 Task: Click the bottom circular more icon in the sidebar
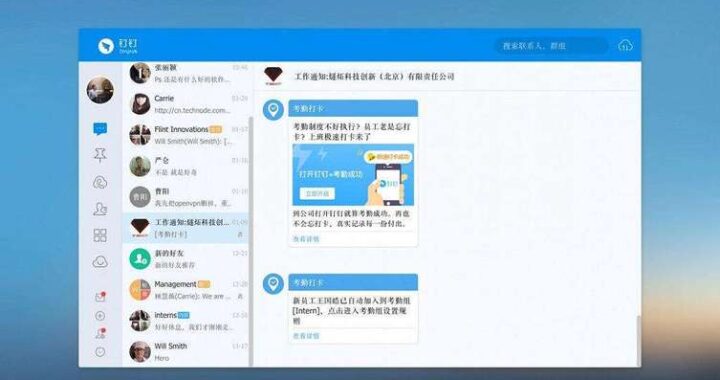(x=100, y=352)
